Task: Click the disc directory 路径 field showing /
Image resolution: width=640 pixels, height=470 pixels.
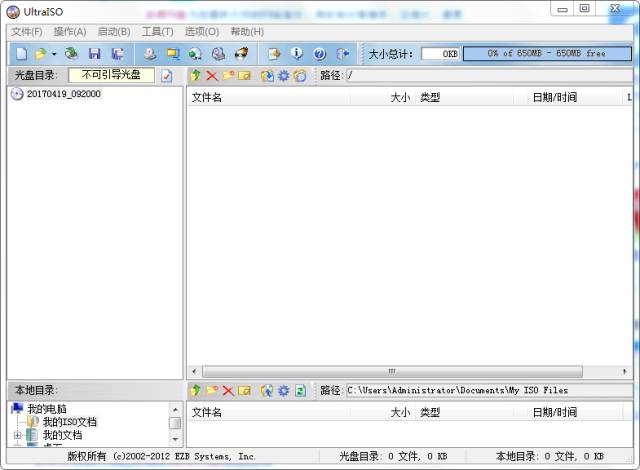Action: (x=489, y=75)
